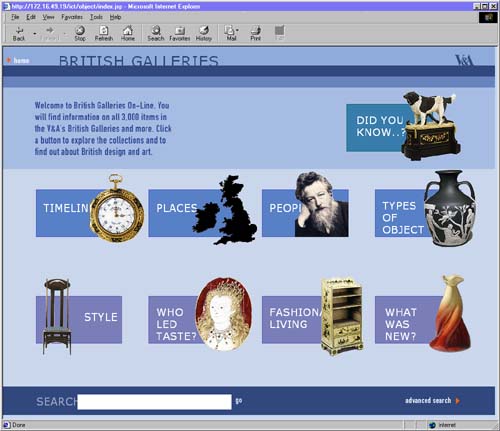The height and width of the screenshot is (431, 500).
Task: Go to the browser Home icon
Action: point(128,33)
